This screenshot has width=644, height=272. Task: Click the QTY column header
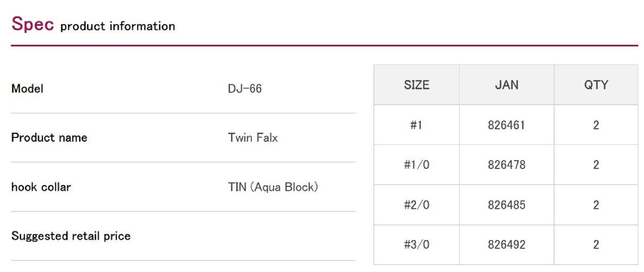pos(596,85)
